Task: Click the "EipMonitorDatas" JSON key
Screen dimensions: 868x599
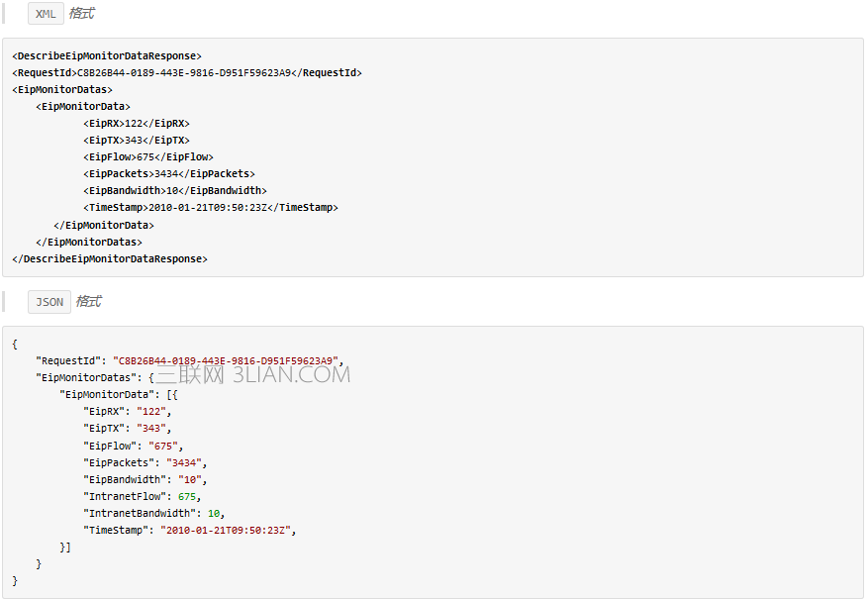Action: pyautogui.click(x=86, y=377)
